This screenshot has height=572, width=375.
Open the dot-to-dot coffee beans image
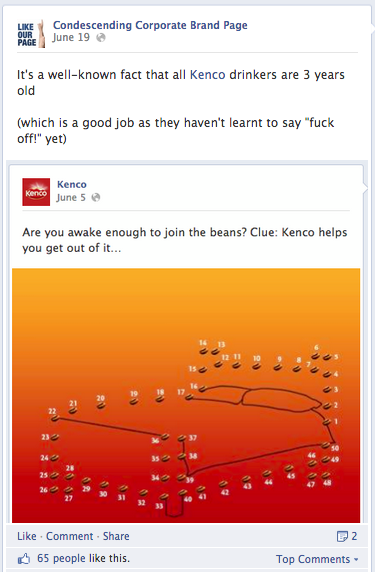pos(186,395)
